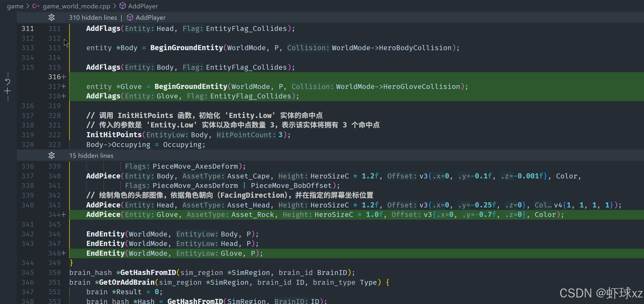Open the game_world_mode.cpp breadcrumb item

[77, 6]
